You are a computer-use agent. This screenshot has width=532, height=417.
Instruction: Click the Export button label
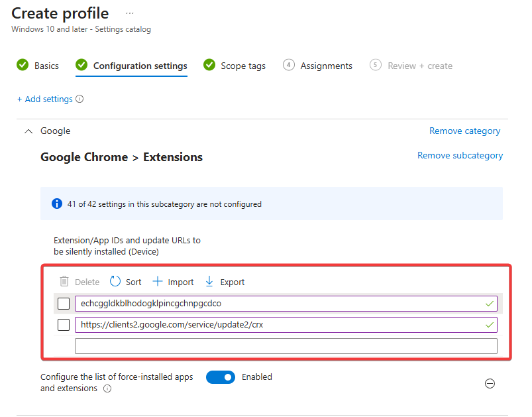(x=232, y=282)
